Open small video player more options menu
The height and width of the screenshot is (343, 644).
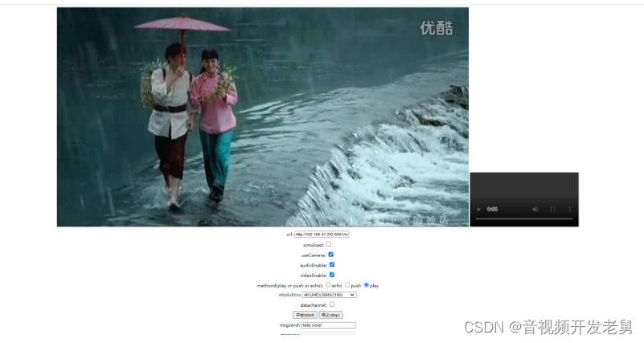[x=570, y=209]
